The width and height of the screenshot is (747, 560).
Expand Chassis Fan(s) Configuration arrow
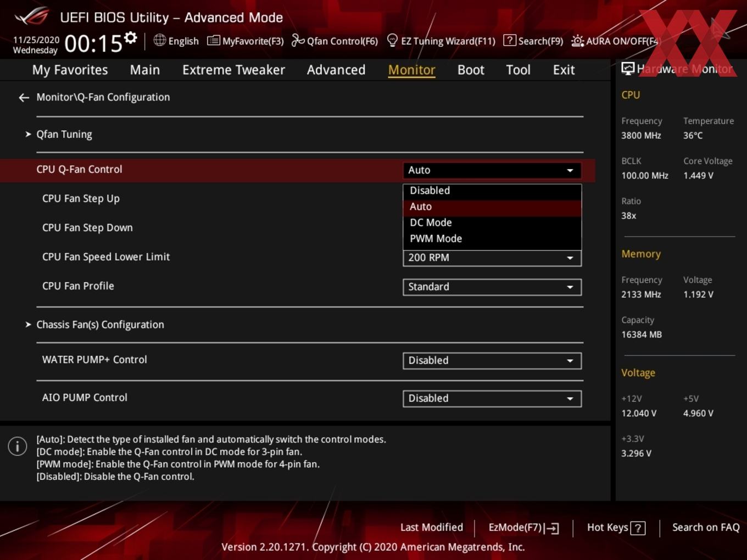[28, 324]
